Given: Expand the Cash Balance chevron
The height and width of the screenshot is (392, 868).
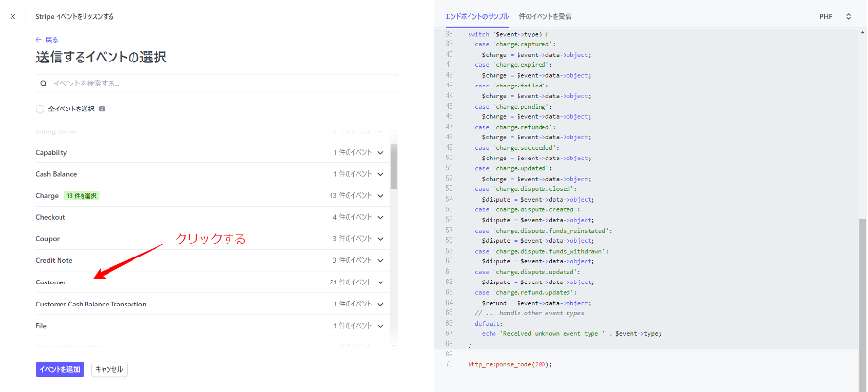Looking at the screenshot, I should point(381,174).
